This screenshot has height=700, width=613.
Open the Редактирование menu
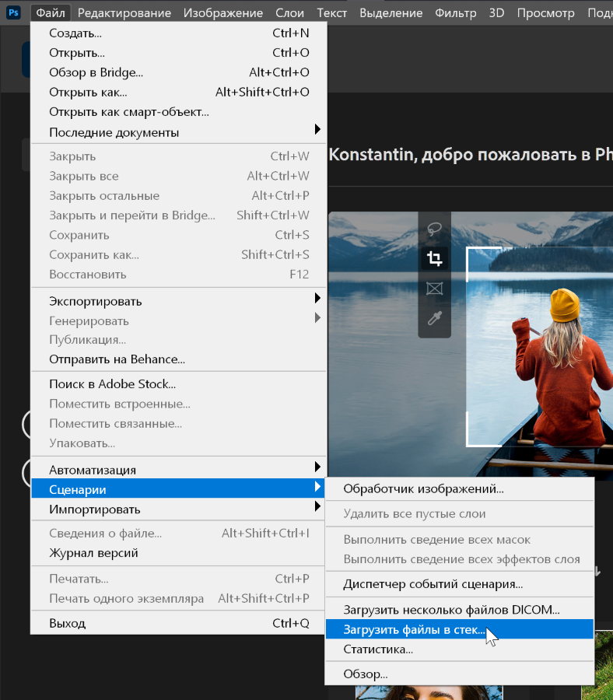click(124, 12)
